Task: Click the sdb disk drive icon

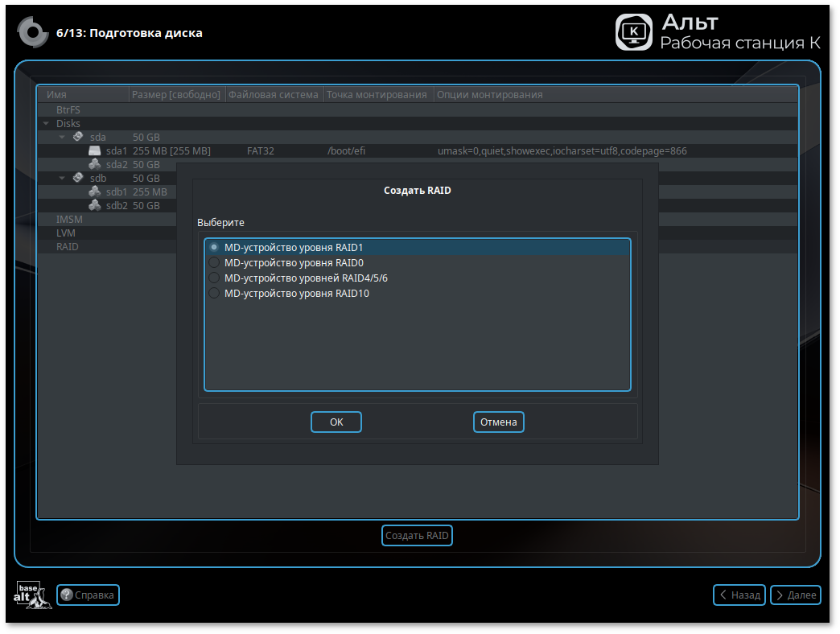Action: tap(78, 178)
